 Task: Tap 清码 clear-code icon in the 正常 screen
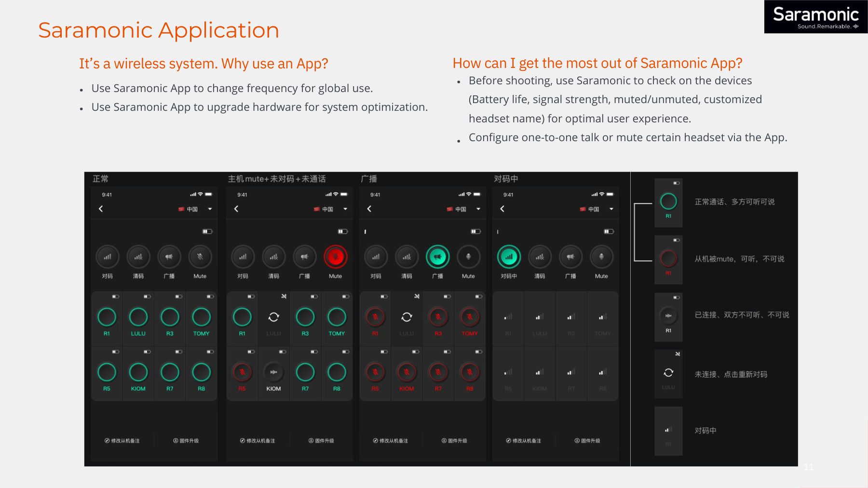point(138,257)
